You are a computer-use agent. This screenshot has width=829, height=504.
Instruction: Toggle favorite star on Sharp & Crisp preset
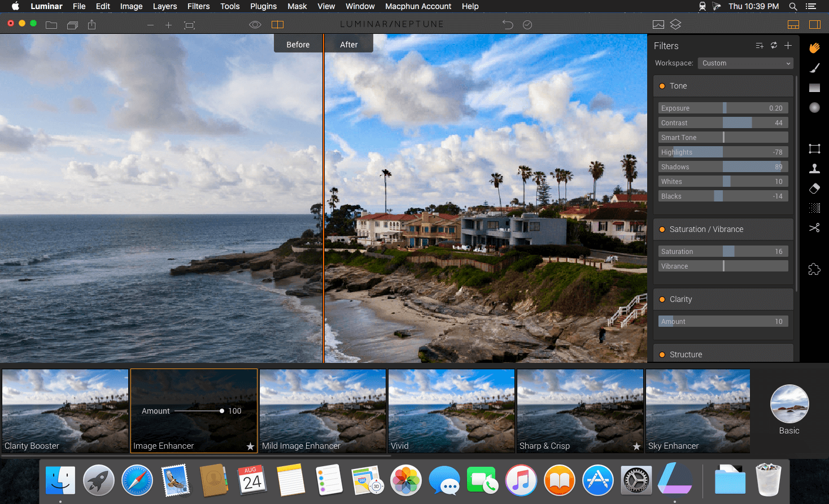click(636, 446)
